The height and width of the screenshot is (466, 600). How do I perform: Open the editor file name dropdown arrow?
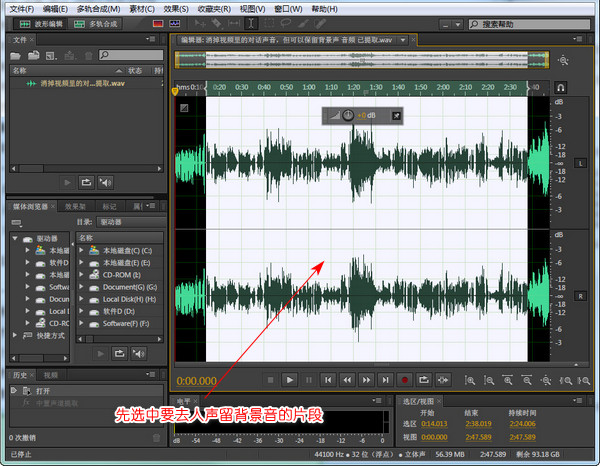point(403,40)
